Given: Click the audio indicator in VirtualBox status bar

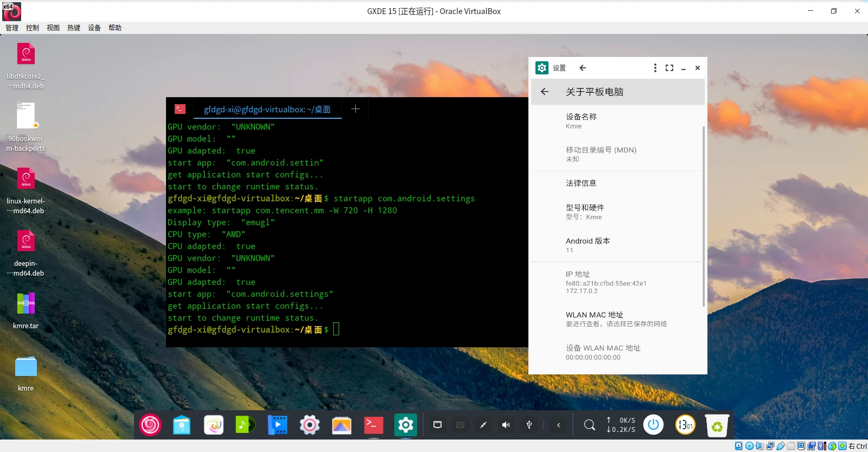Looking at the screenshot, I should (759, 446).
